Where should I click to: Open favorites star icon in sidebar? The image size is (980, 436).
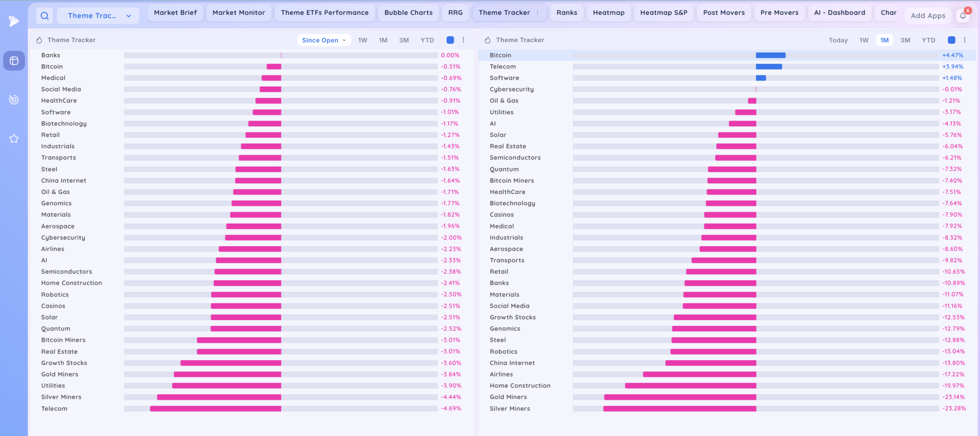click(14, 139)
